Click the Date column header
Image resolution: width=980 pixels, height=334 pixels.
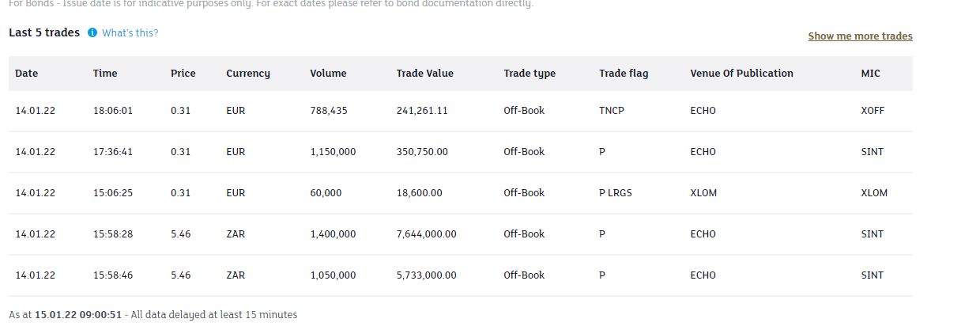[x=27, y=74]
